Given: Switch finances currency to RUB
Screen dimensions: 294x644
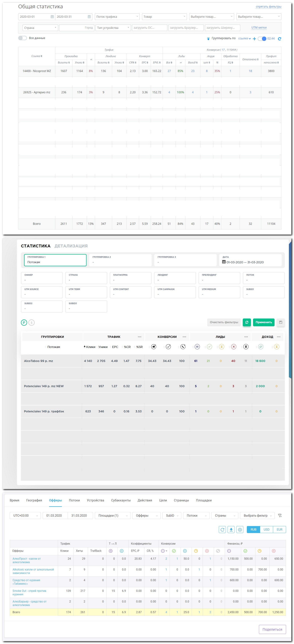Looking at the screenshot, I should (x=253, y=530).
